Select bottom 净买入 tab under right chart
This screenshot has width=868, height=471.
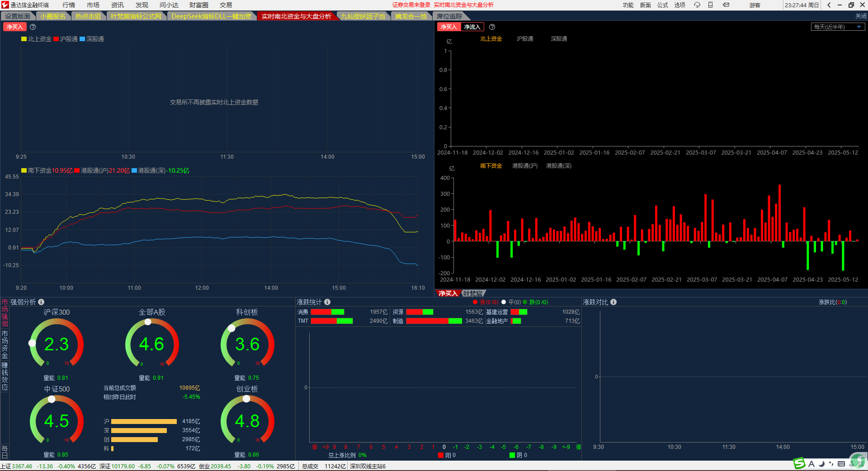point(448,293)
